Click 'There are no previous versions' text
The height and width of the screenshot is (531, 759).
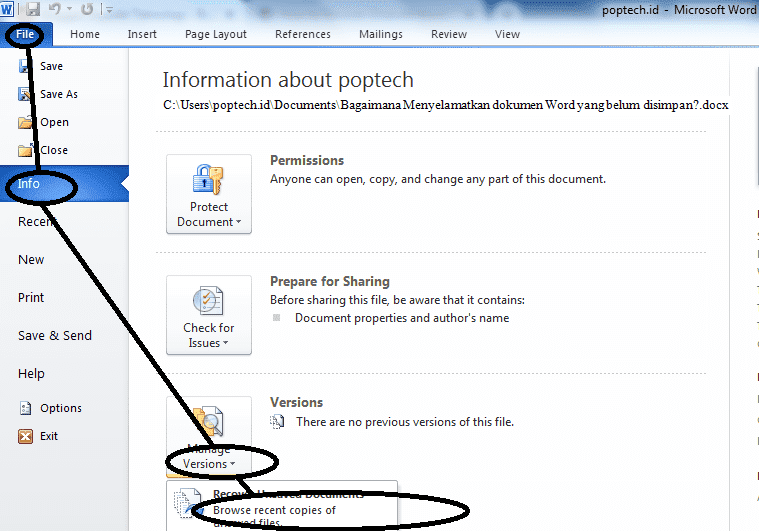click(x=405, y=422)
